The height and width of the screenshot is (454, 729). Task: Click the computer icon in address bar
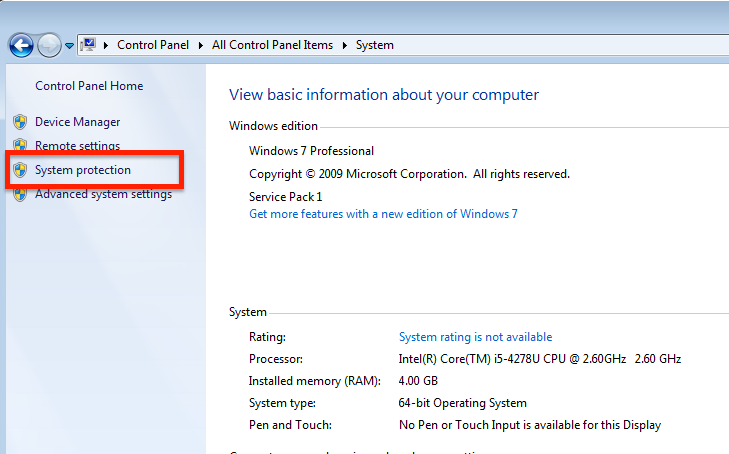89,45
